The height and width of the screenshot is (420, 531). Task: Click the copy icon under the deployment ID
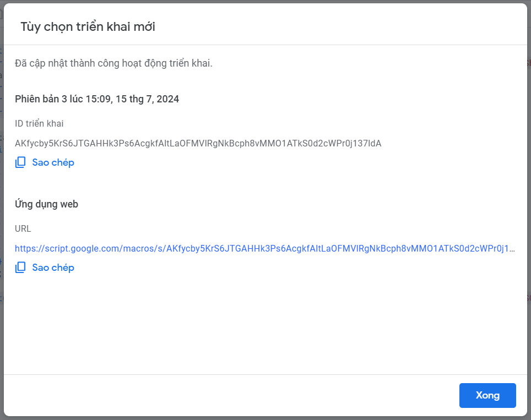coord(20,162)
